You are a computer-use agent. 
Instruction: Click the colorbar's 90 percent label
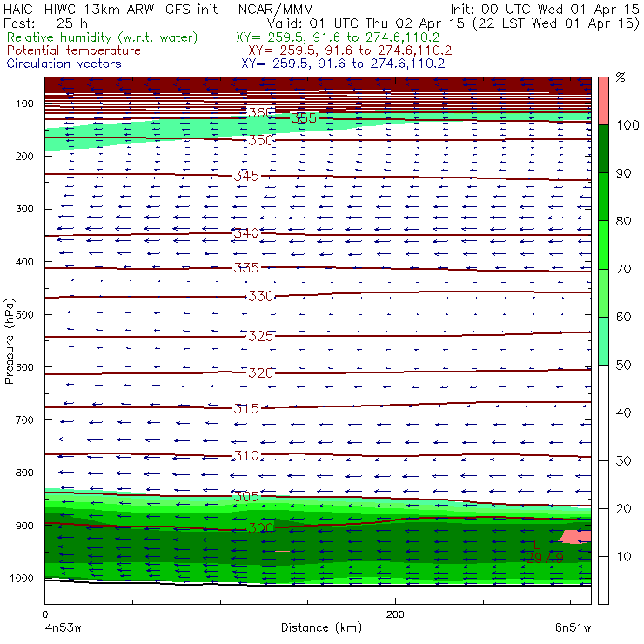click(x=623, y=173)
